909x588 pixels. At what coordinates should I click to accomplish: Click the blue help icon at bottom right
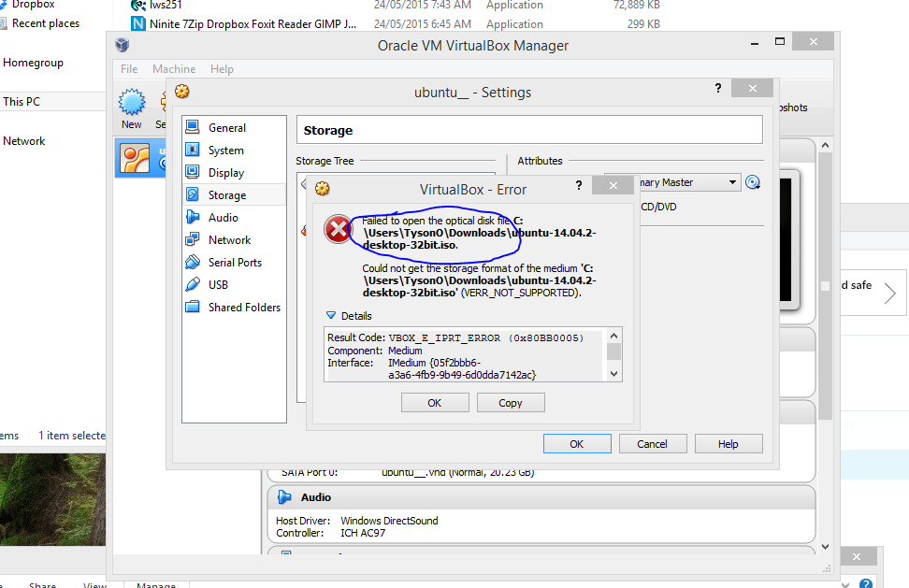point(866,583)
